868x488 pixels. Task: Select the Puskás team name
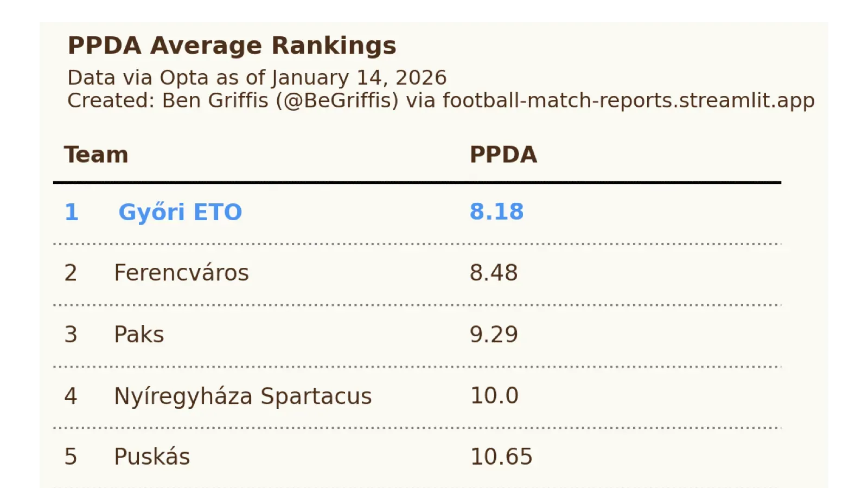click(152, 457)
